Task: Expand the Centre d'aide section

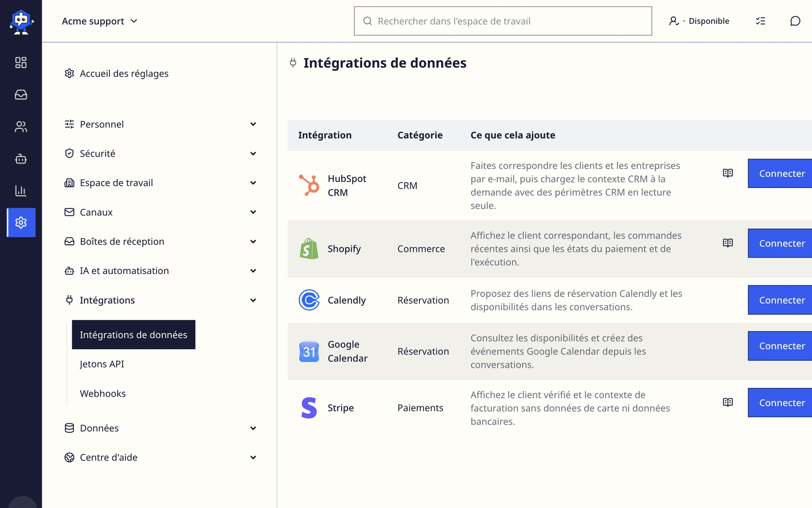Action: 160,458
